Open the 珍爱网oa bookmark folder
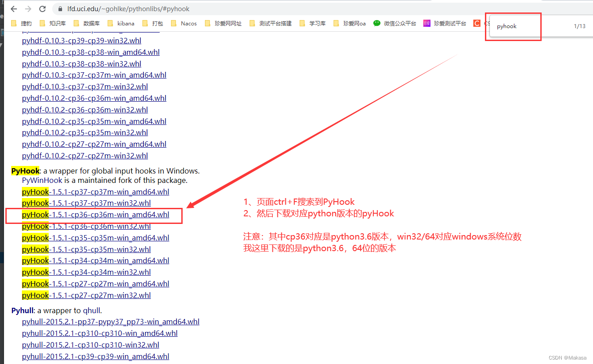 pyautogui.click(x=350, y=23)
